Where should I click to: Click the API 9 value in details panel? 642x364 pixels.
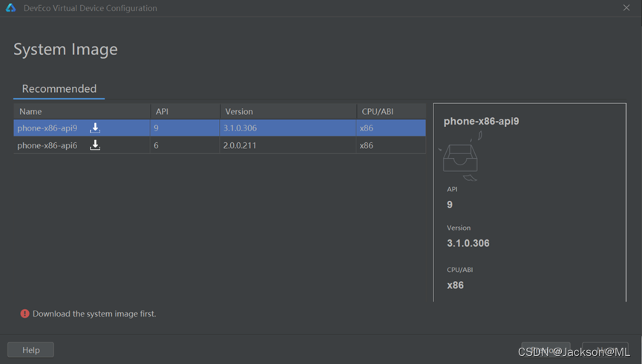coord(450,205)
